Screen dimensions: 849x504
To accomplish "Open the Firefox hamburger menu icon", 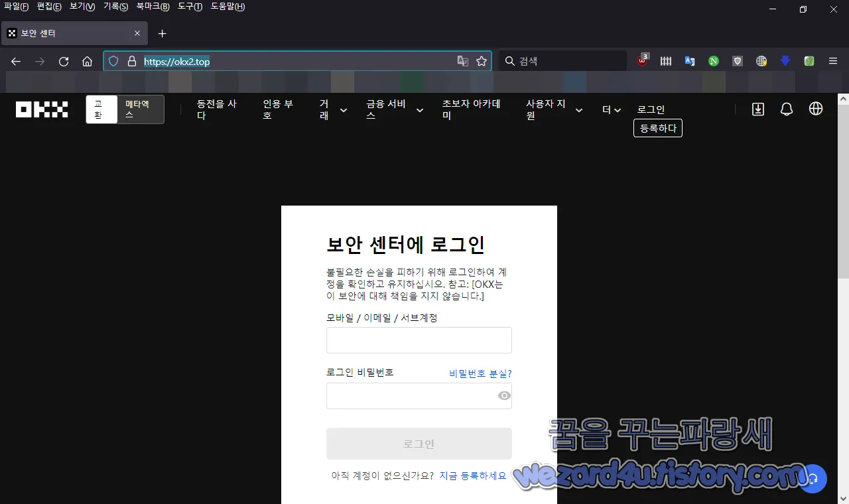I will (833, 60).
